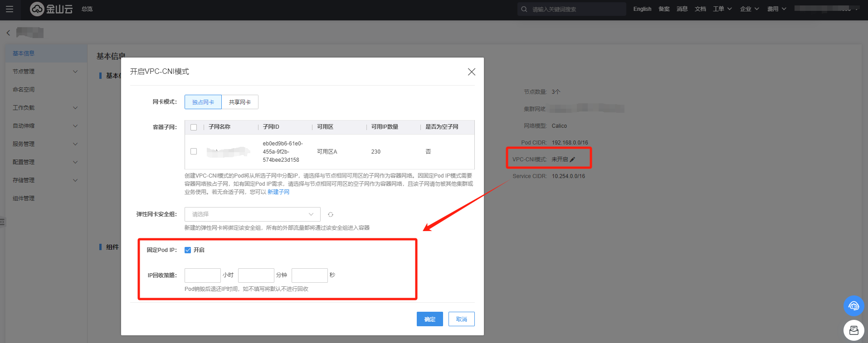Image resolution: width=868 pixels, height=343 pixels.
Task: Open the blue floating cloud assistant icon
Action: 853,306
